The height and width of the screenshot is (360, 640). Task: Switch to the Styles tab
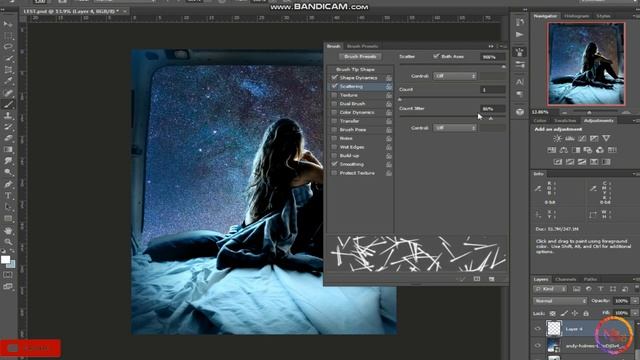coord(603,16)
